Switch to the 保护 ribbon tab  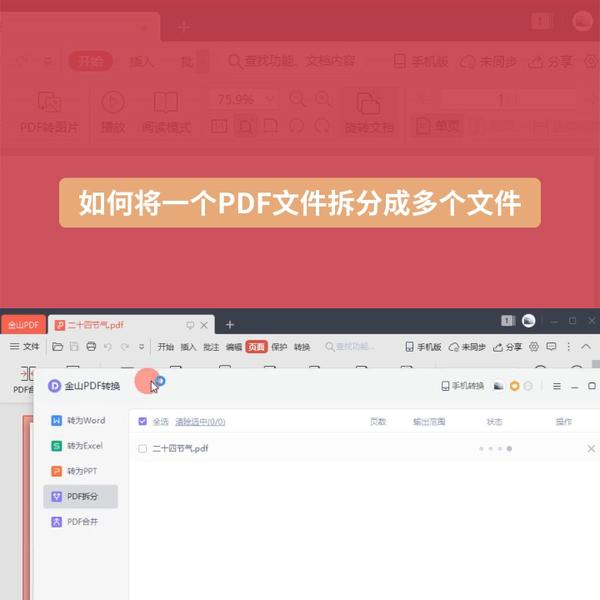pos(279,347)
